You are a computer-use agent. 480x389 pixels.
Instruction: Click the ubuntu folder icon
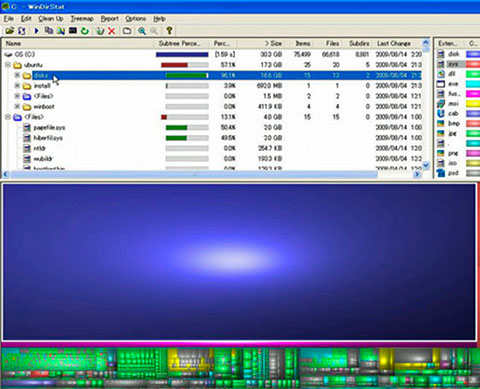tap(17, 65)
